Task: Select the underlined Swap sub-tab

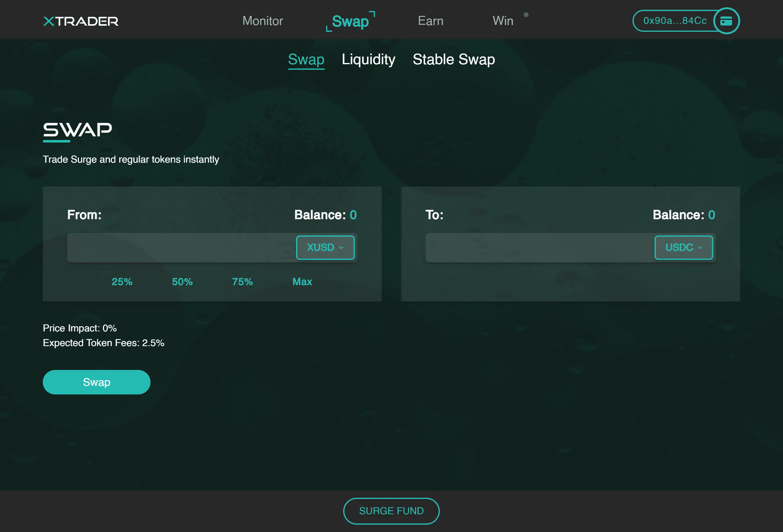Action: tap(306, 60)
